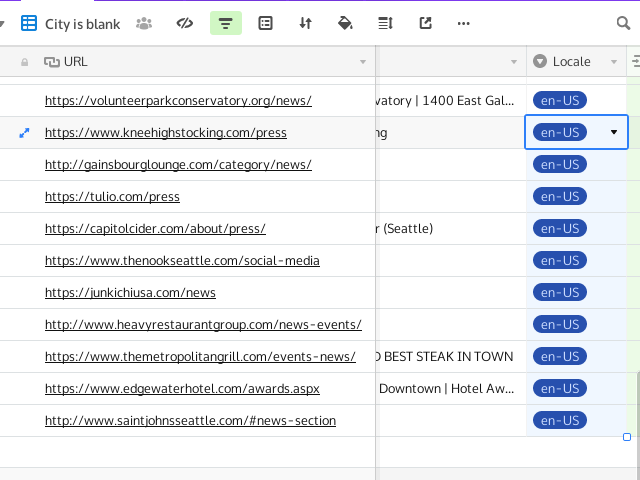Viewport: 640px width, 480px height.
Task: Open tulio.com press link
Action: [x=112, y=196]
